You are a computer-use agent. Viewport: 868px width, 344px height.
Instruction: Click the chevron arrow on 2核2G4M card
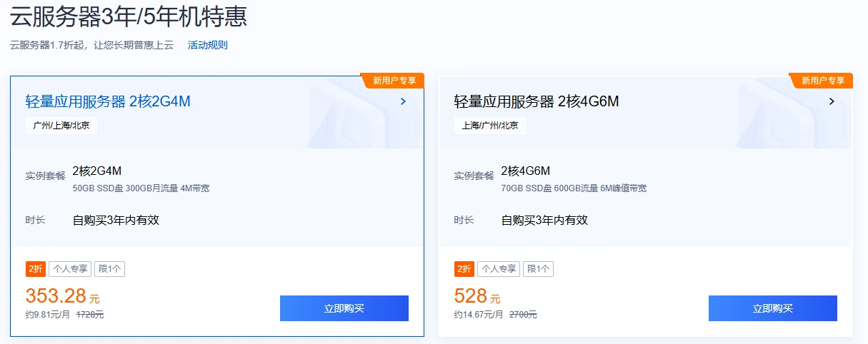[x=403, y=101]
